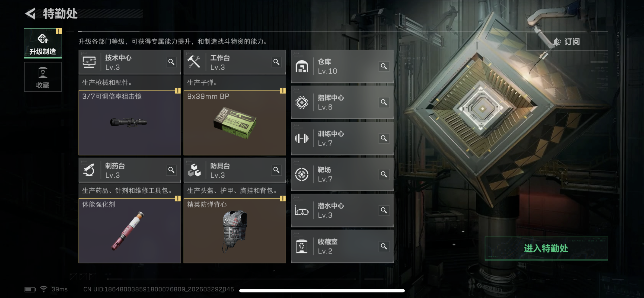Image resolution: width=644 pixels, height=298 pixels.
Task: Inspect 训练中心 with its magnifier icon
Action: (384, 138)
